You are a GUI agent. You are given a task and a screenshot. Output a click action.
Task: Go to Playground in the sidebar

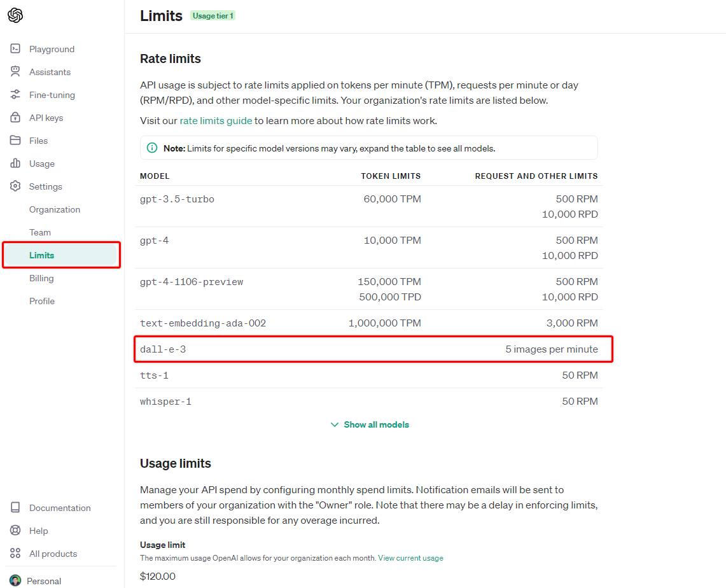pyautogui.click(x=52, y=49)
